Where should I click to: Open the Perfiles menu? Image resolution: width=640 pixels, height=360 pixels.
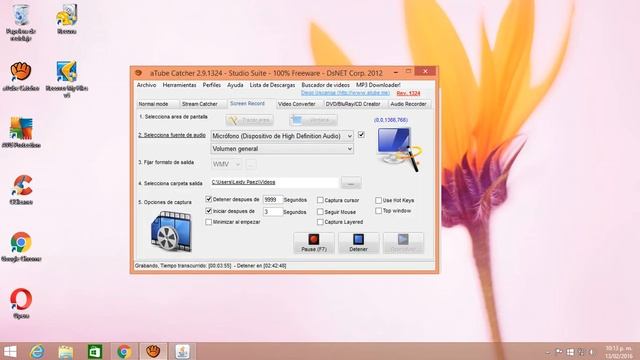(211, 85)
